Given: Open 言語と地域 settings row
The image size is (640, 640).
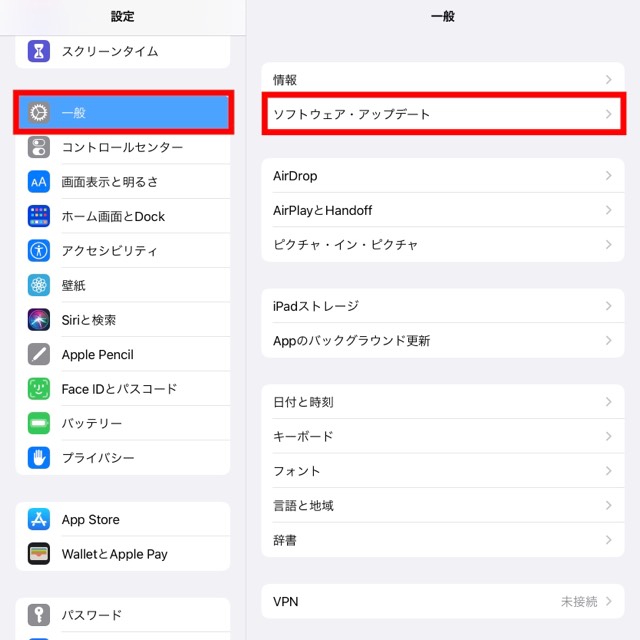Looking at the screenshot, I should [443, 505].
